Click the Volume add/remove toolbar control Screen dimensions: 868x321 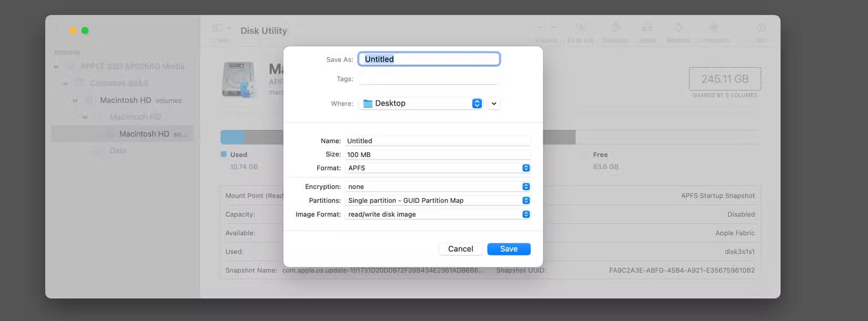[x=546, y=27]
